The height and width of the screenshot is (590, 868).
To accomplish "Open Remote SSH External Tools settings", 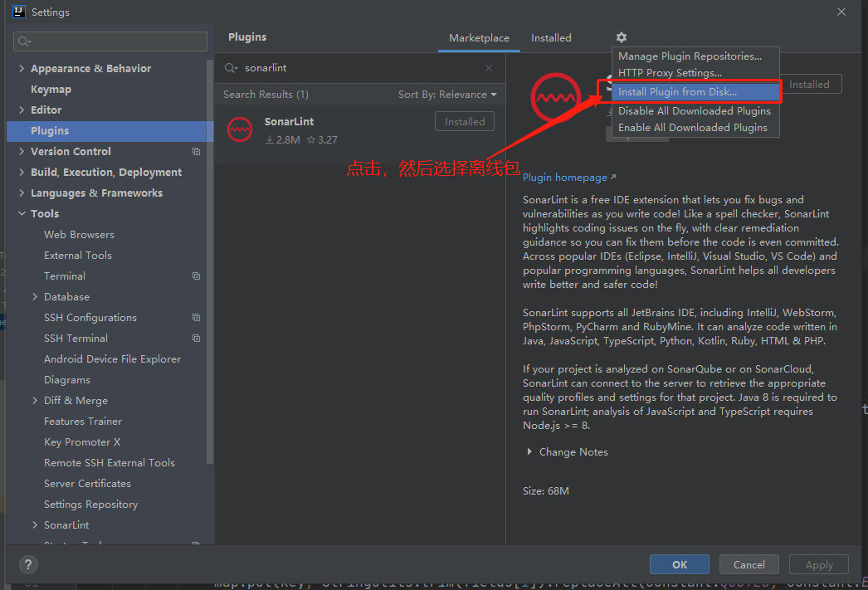I will click(x=110, y=463).
